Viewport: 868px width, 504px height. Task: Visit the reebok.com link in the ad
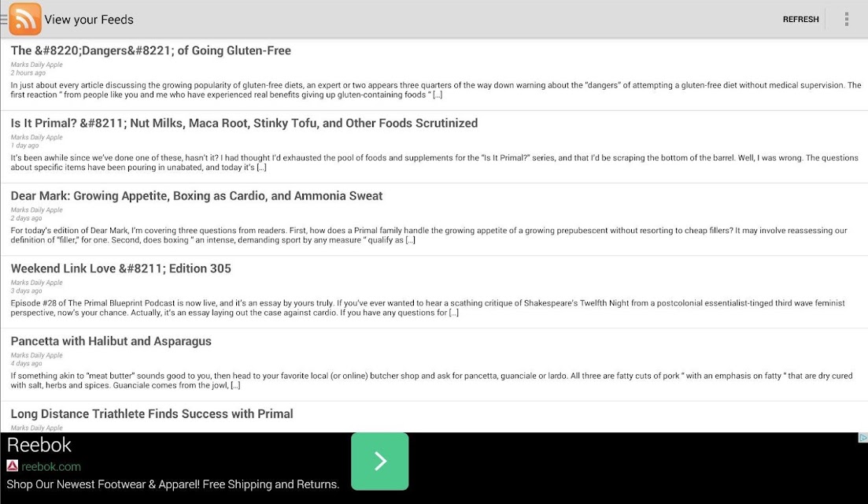point(51,466)
